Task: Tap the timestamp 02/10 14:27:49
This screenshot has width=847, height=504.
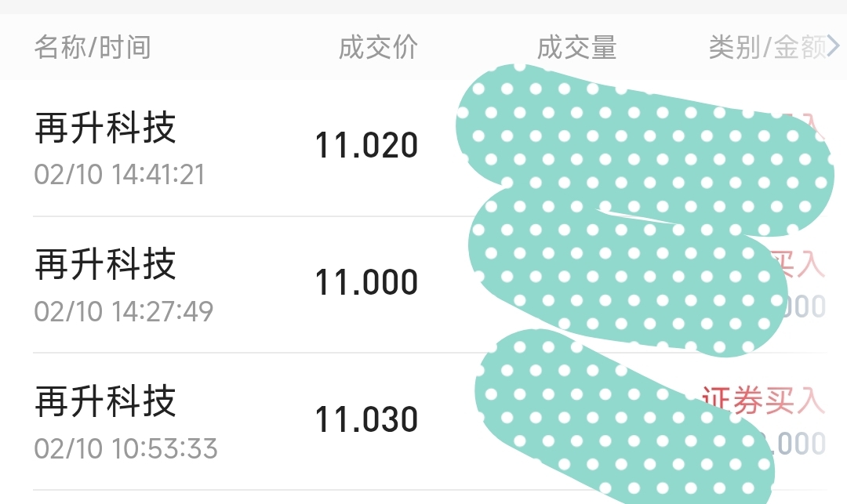Action: tap(124, 311)
